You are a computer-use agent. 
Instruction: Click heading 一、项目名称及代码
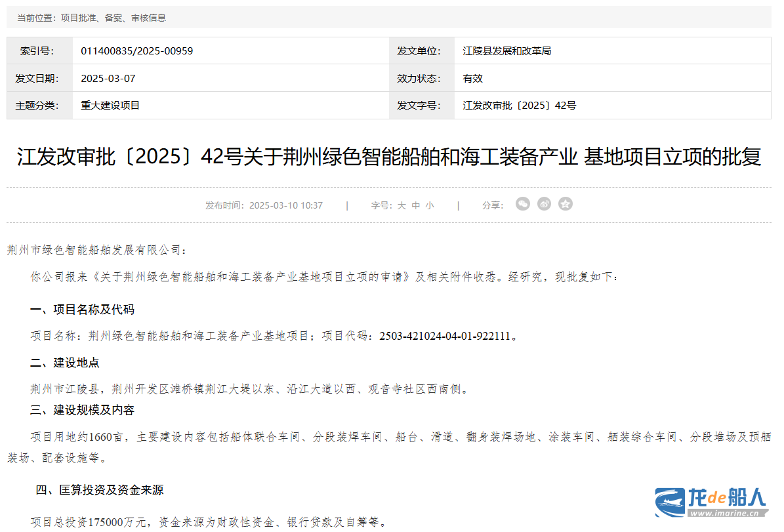(x=82, y=310)
